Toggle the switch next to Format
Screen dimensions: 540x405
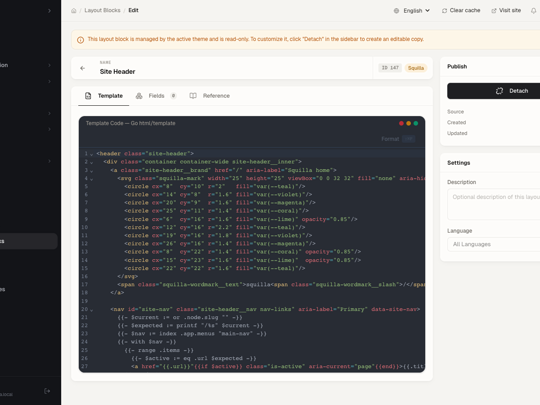click(x=408, y=139)
